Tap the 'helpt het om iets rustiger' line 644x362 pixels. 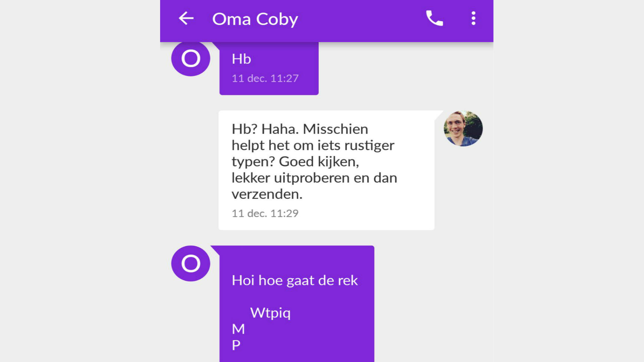click(313, 146)
